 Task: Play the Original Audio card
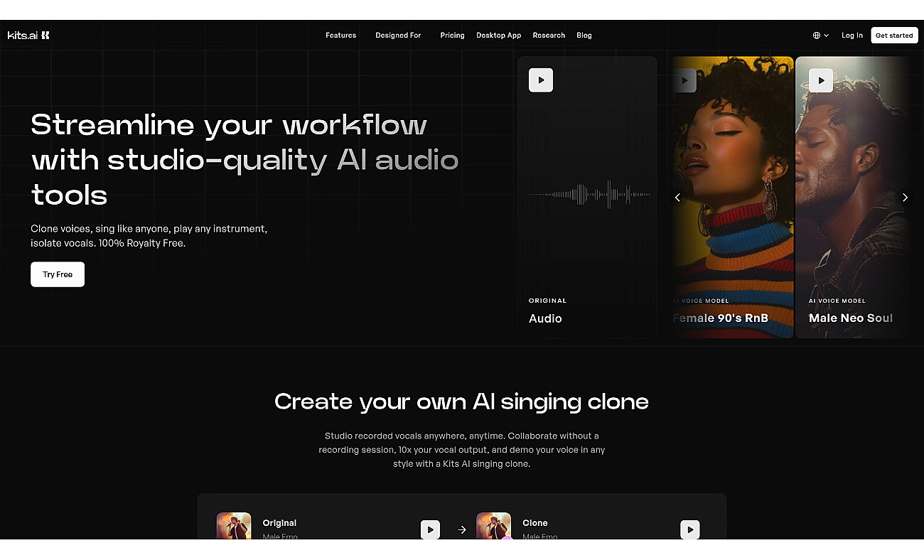coord(541,80)
